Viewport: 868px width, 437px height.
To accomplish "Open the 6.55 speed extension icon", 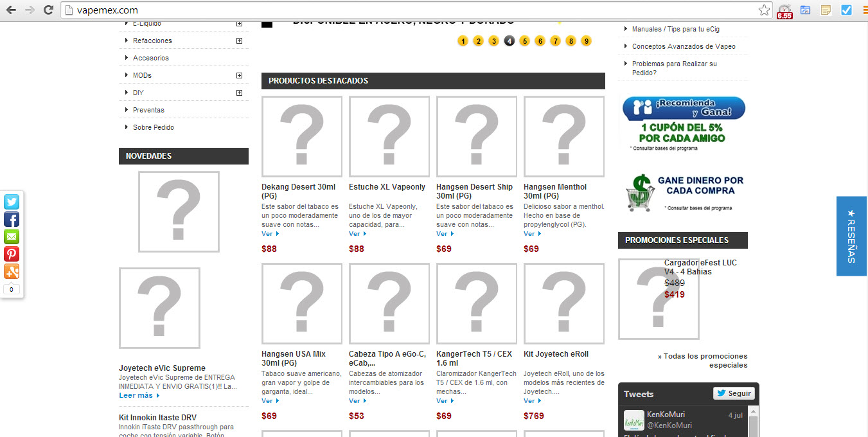I will tap(784, 11).
